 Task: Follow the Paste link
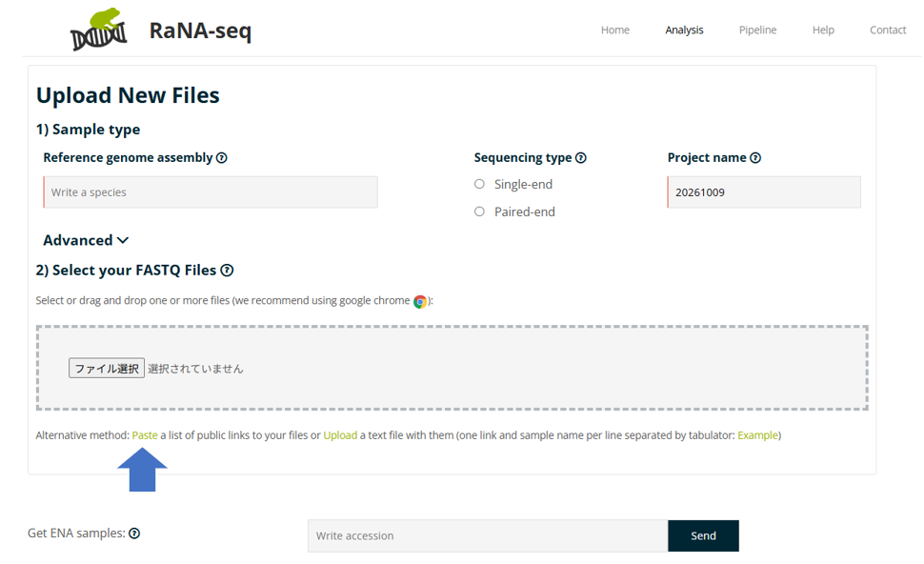click(x=145, y=435)
